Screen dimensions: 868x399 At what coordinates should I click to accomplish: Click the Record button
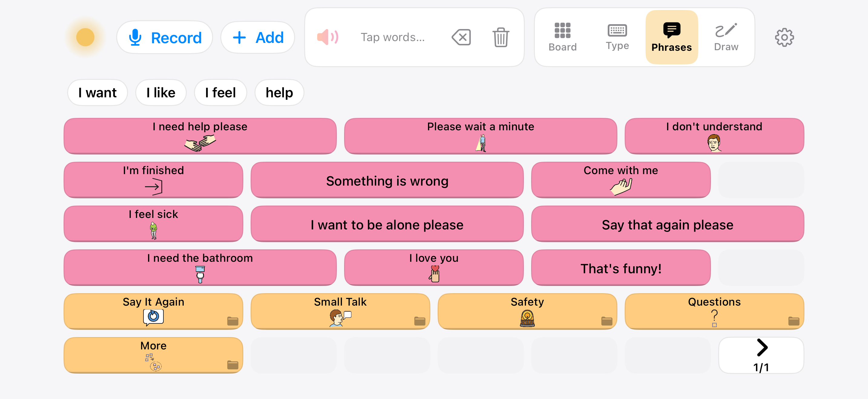coord(164,37)
